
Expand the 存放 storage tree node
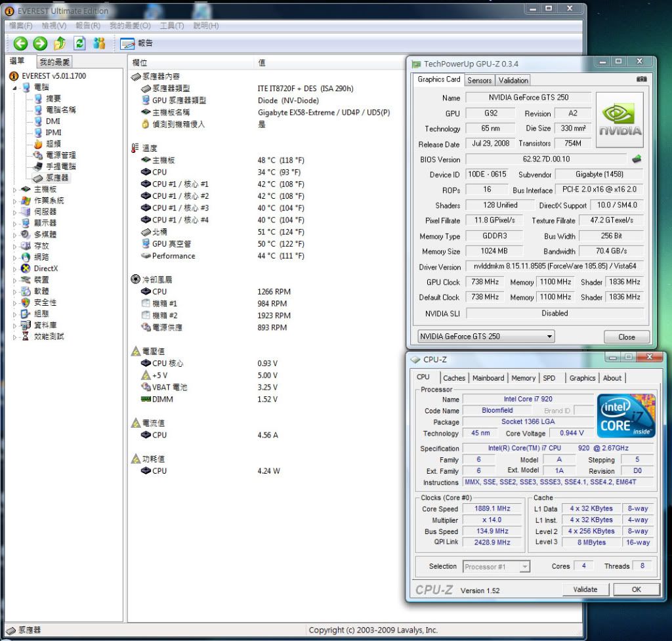point(14,247)
